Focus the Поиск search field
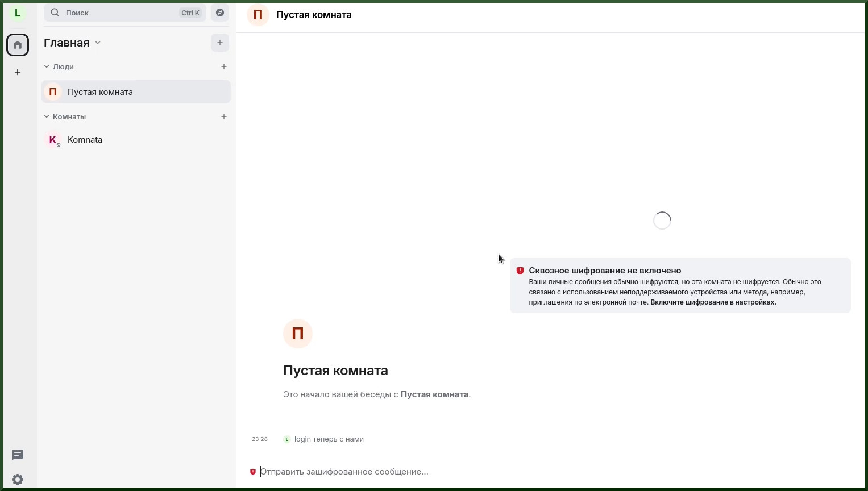This screenshot has width=868, height=491. click(x=125, y=13)
